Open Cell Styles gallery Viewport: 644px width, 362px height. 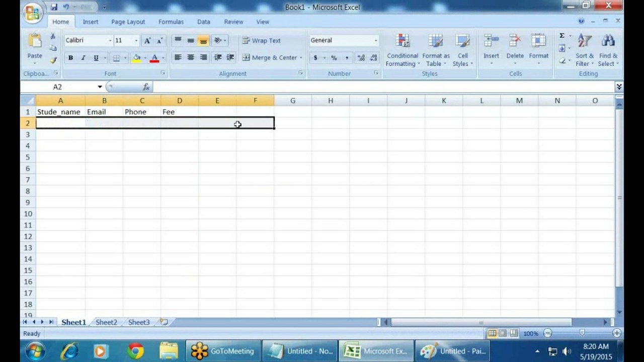(462, 50)
